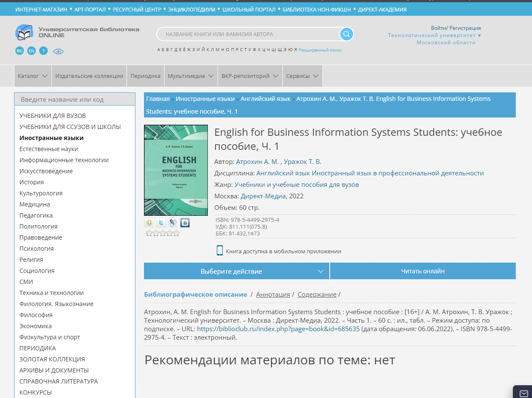Filter authors by letter Я in alphabet

[296, 50]
